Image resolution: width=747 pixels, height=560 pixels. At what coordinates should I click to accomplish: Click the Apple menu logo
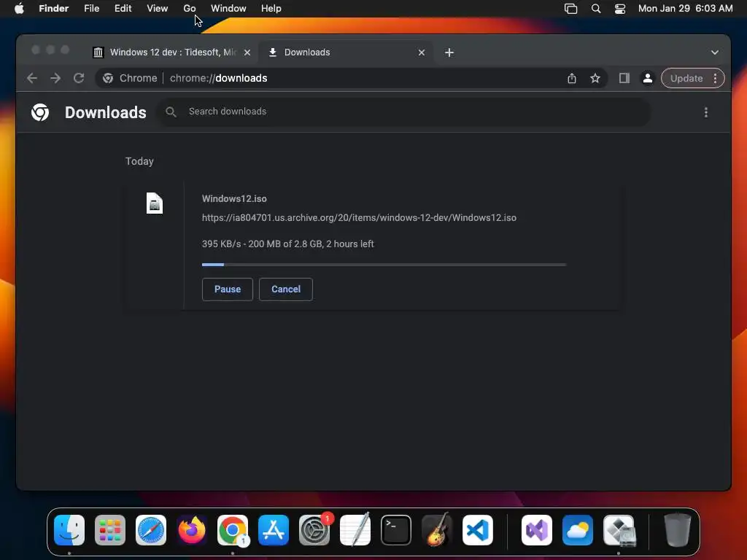19,9
